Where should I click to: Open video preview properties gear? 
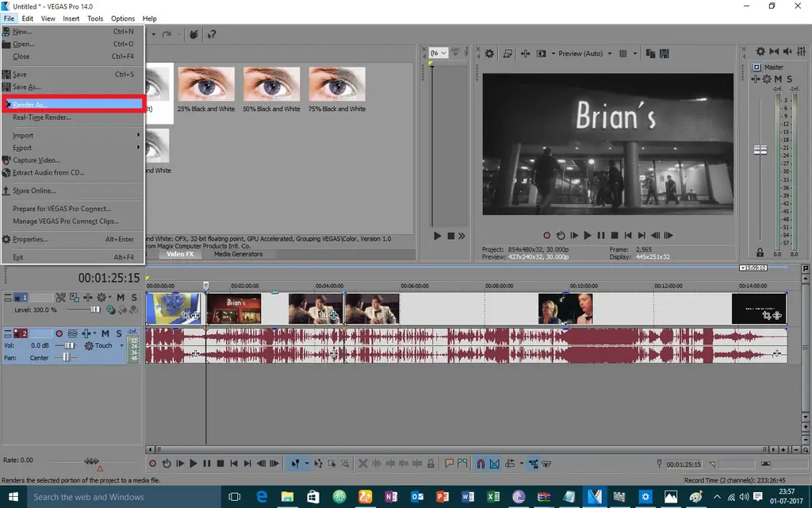coord(489,53)
